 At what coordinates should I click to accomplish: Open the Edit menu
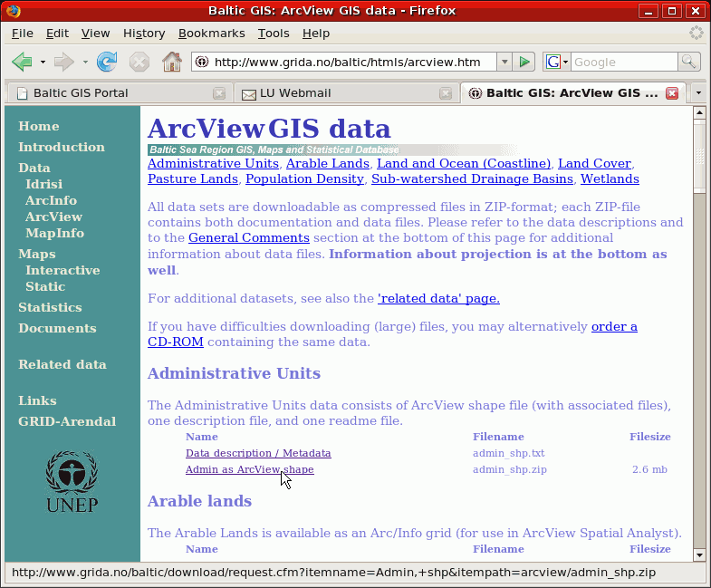tap(57, 34)
